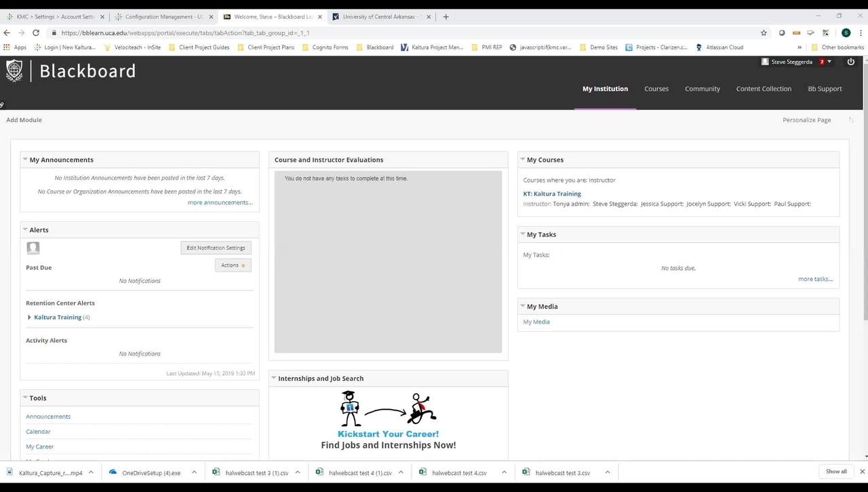Close the University of Central Arkansas tab

coord(429,17)
